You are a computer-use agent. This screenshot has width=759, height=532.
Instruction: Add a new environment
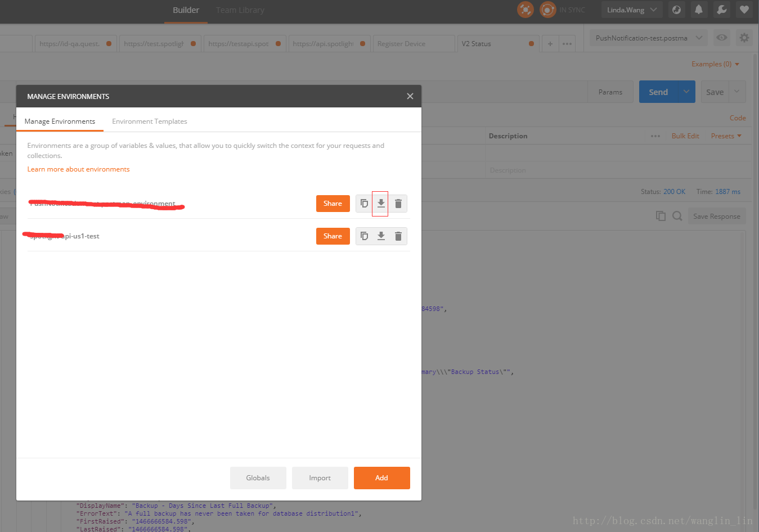[382, 478]
